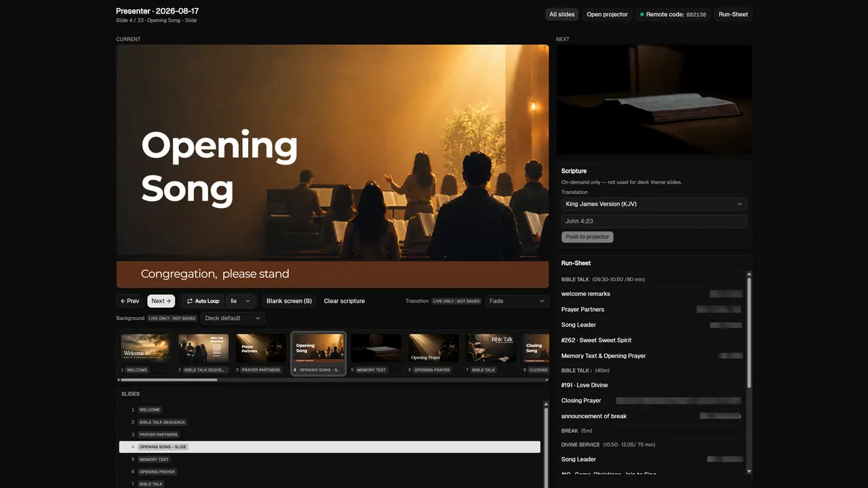Image resolution: width=868 pixels, height=488 pixels.
Task: Select the Welcome slide thumbnail
Action: 145,353
